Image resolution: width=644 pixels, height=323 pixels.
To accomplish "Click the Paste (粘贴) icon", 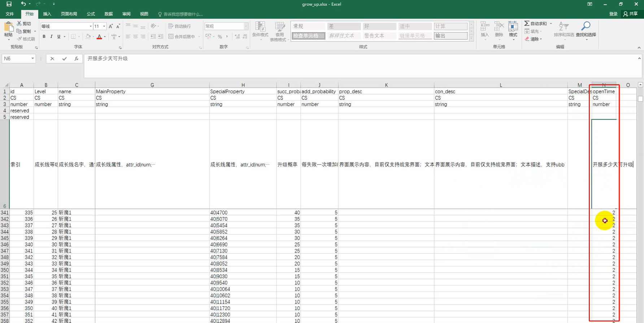I will pyautogui.click(x=8, y=27).
